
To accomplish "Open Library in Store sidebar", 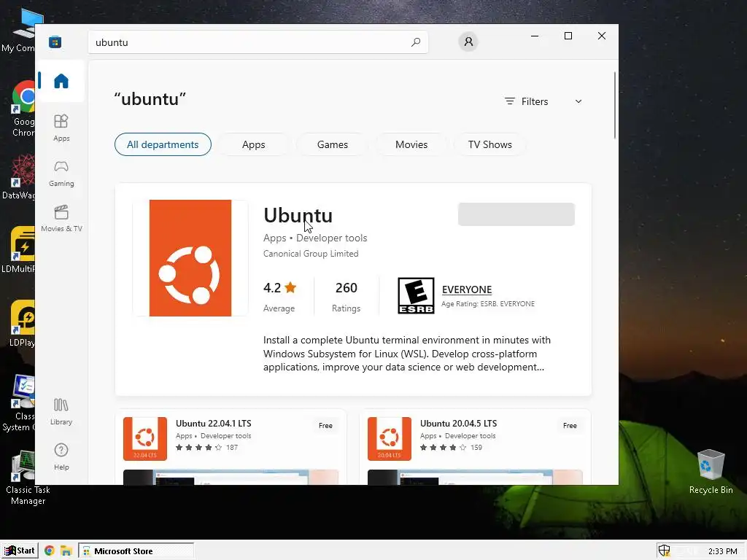I will click(61, 411).
